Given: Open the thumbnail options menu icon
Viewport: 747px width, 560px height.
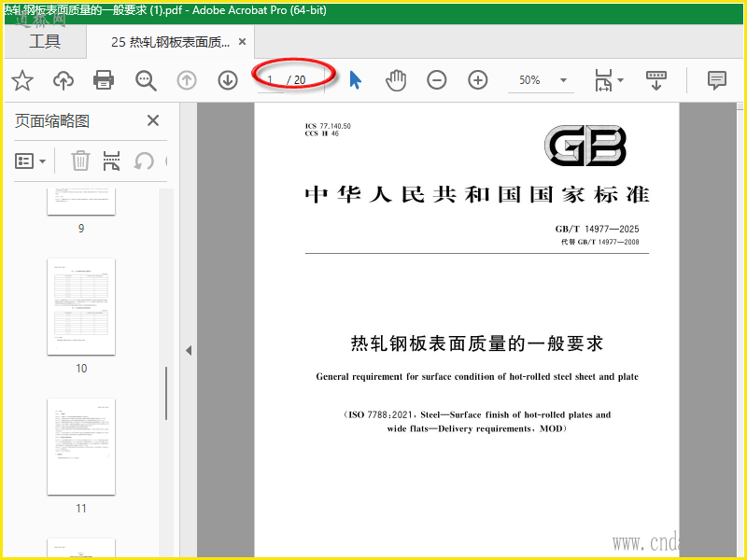Looking at the screenshot, I should (x=30, y=161).
